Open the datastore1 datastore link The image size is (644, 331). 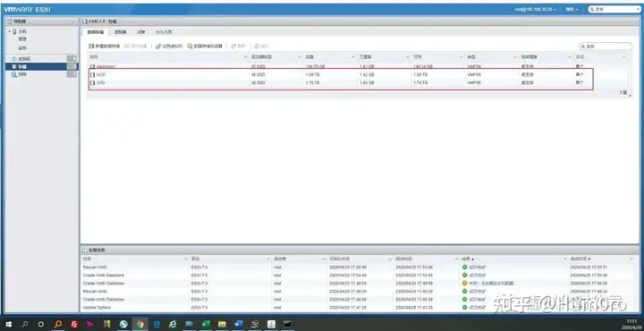tap(106, 66)
